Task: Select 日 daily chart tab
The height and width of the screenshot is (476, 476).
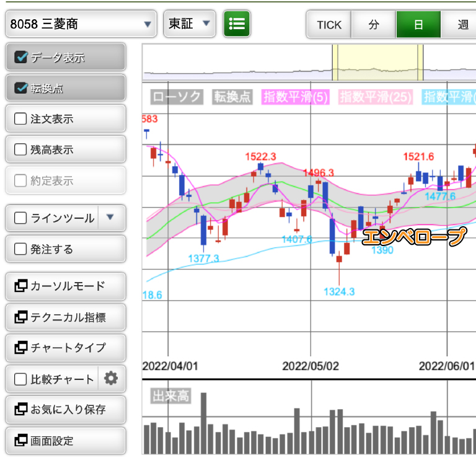Action: click(418, 25)
